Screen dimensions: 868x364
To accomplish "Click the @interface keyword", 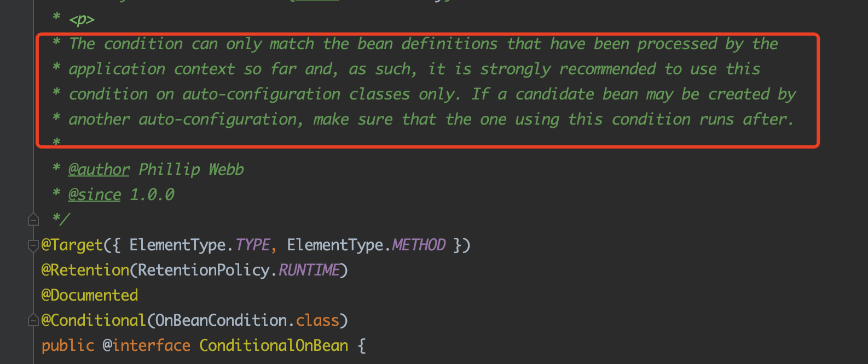I will coord(147,345).
